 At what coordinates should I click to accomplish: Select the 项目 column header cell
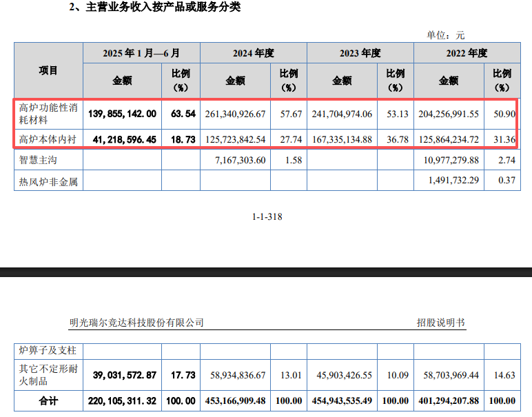coord(48,71)
